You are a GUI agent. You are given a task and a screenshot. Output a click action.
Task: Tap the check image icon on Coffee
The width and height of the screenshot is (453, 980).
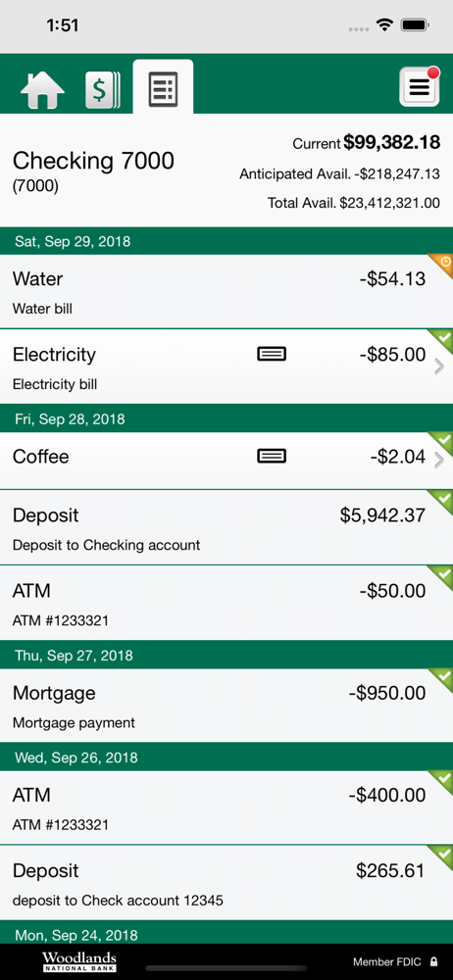point(272,457)
